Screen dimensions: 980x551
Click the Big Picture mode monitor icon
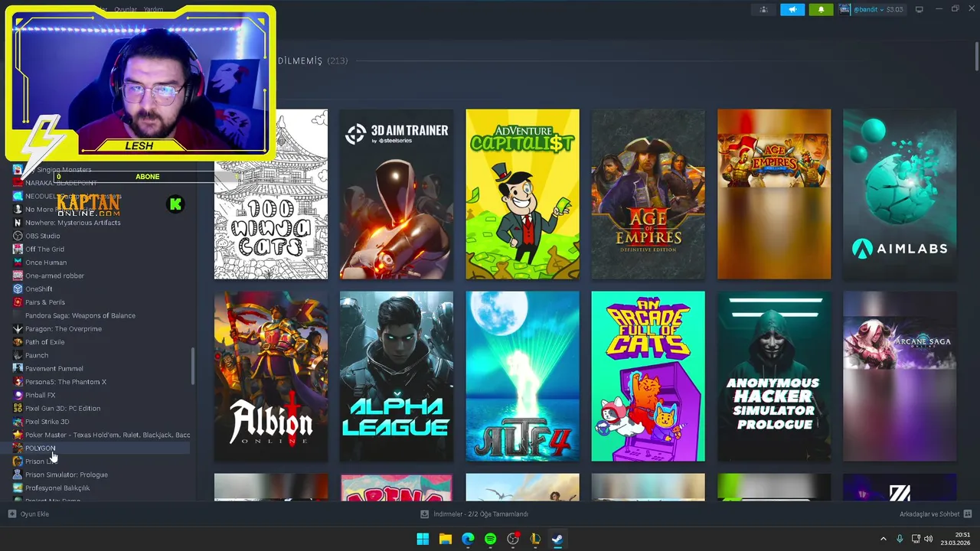[x=920, y=9]
